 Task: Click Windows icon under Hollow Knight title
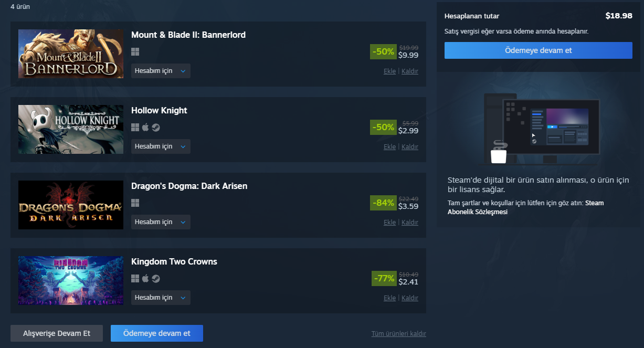(x=135, y=128)
